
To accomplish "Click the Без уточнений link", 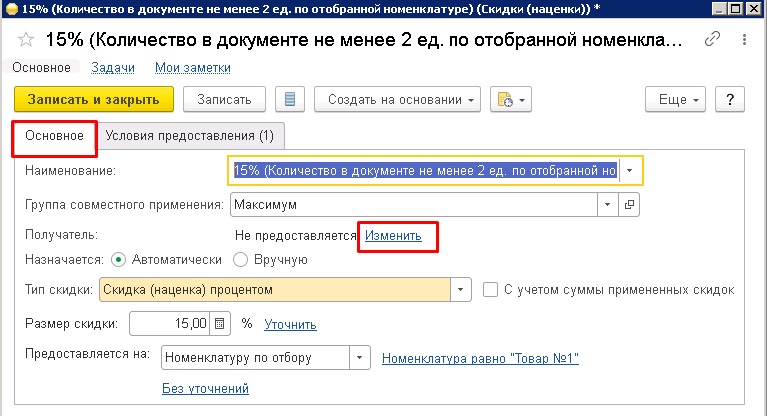I will (x=205, y=388).
